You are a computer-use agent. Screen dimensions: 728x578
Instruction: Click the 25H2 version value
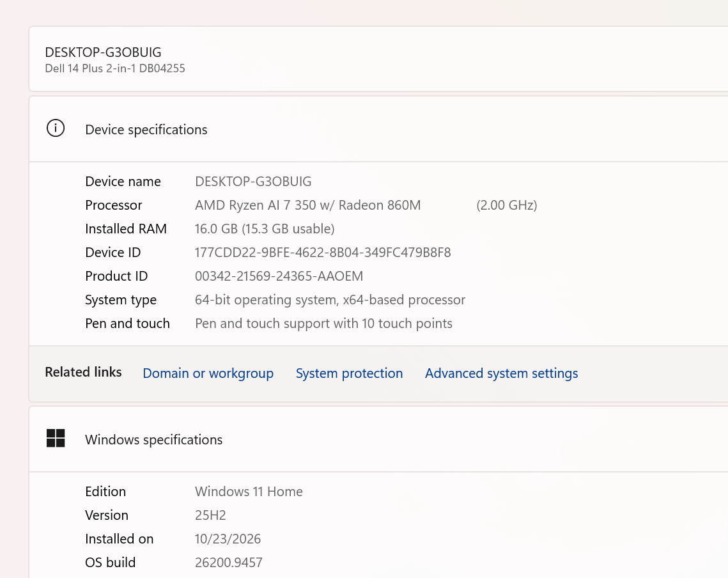click(x=210, y=515)
